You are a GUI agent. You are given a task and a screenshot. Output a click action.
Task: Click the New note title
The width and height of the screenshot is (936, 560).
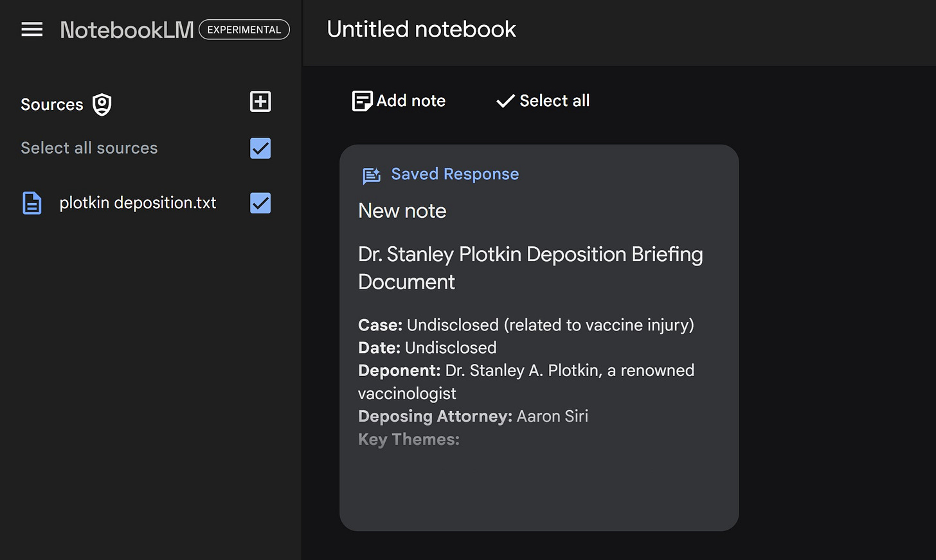[x=402, y=211]
